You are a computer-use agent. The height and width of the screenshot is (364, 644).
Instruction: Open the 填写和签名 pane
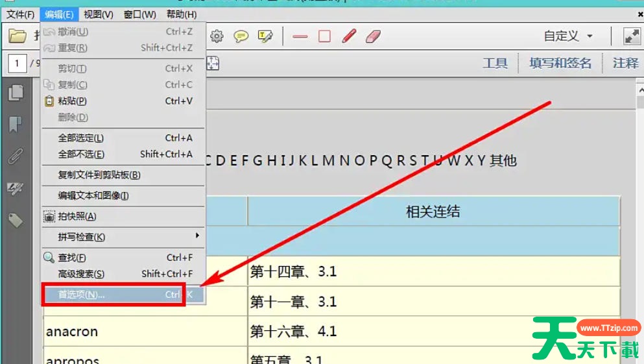[x=560, y=63]
